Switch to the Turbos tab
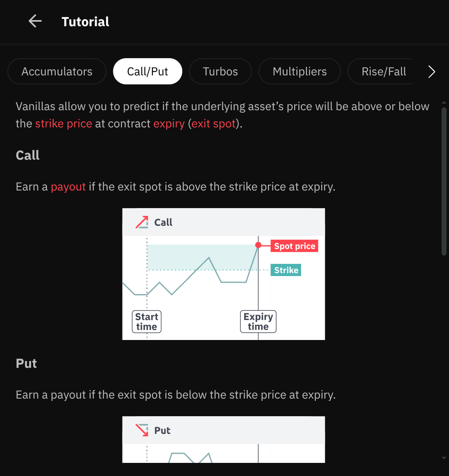 pos(220,72)
